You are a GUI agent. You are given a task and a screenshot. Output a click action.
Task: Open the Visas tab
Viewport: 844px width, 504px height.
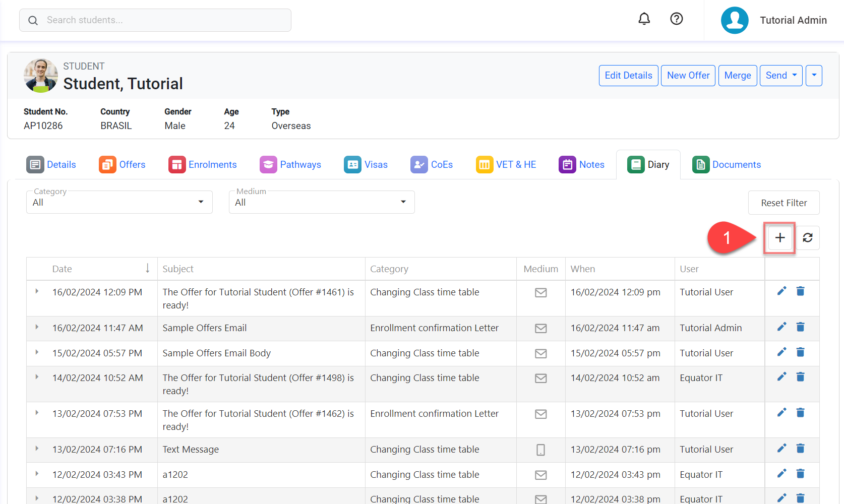pos(366,165)
